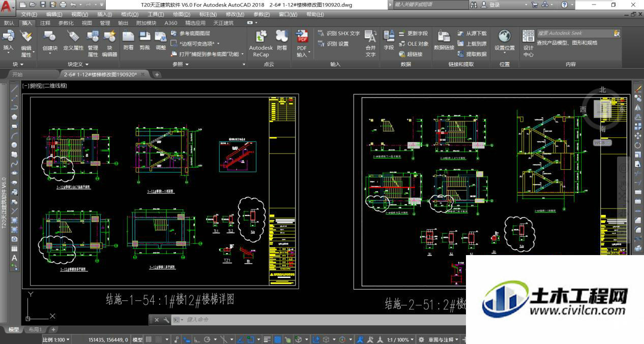644x344 pixels.
Task: Add a new drawing tab with the plus button
Action: click(x=157, y=75)
